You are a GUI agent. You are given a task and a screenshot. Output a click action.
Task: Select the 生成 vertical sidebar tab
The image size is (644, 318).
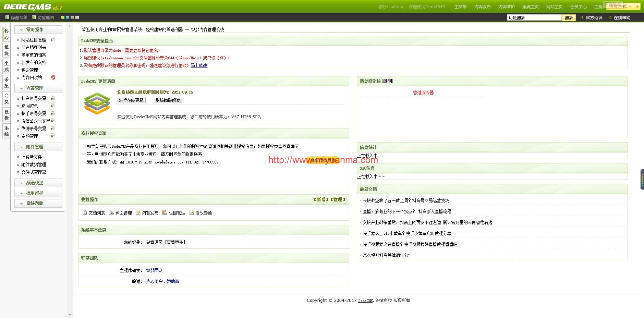(7, 66)
